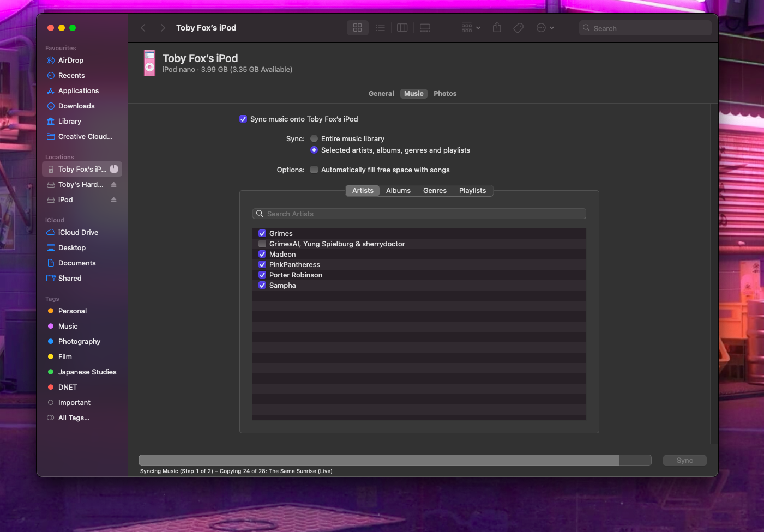The width and height of the screenshot is (764, 532).
Task: Select the Selected artists, albums radio button
Action: pyautogui.click(x=314, y=150)
